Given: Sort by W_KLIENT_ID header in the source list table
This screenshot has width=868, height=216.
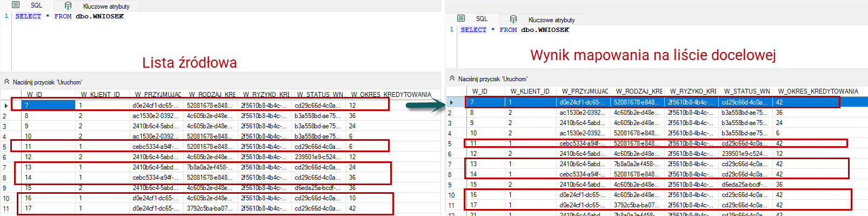Looking at the screenshot, I should tap(102, 94).
